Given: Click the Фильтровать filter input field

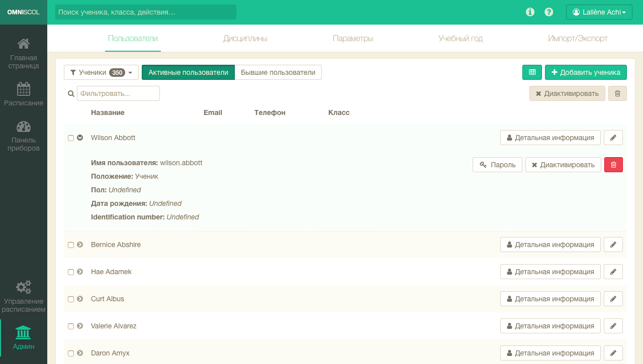Looking at the screenshot, I should [x=118, y=93].
